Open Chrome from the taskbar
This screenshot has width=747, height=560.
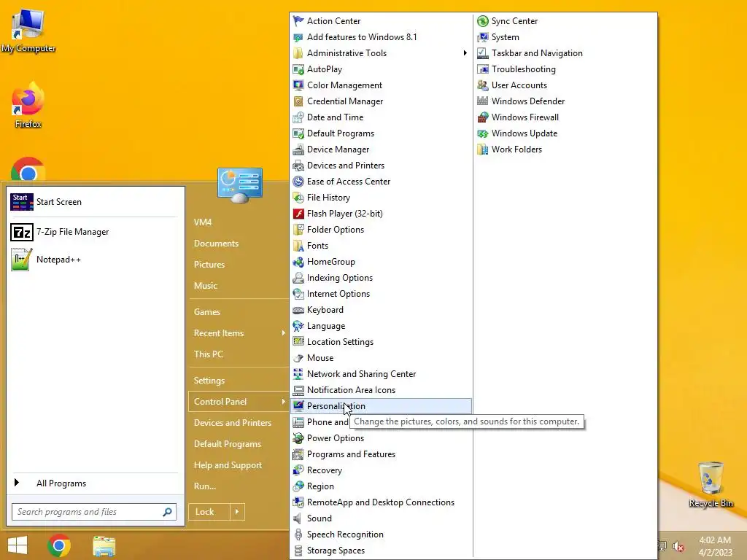pyautogui.click(x=59, y=545)
